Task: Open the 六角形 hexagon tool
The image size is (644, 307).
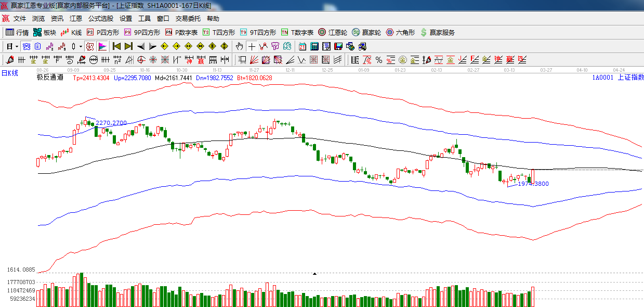Action: (400, 32)
